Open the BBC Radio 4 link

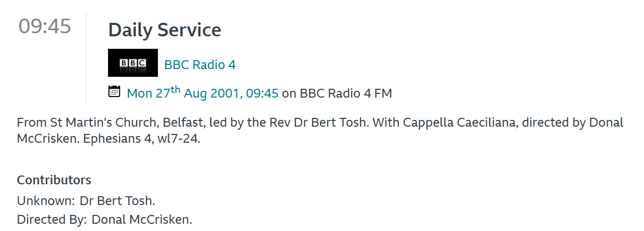(200, 65)
